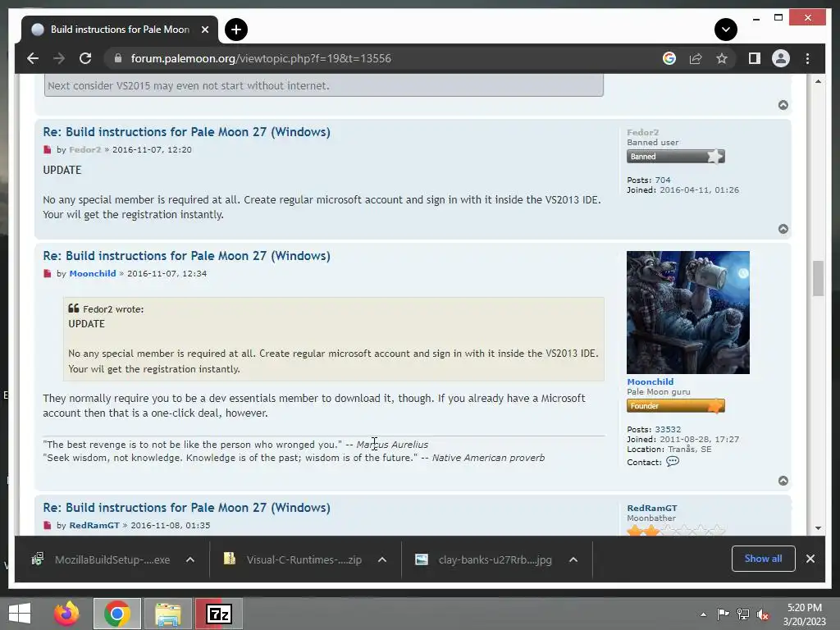Open Moonchild's post title link

coord(186,256)
